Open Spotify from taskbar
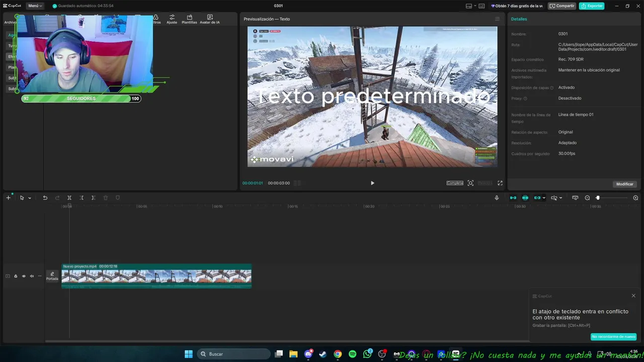Viewport: 644px width, 362px height. coord(352,354)
